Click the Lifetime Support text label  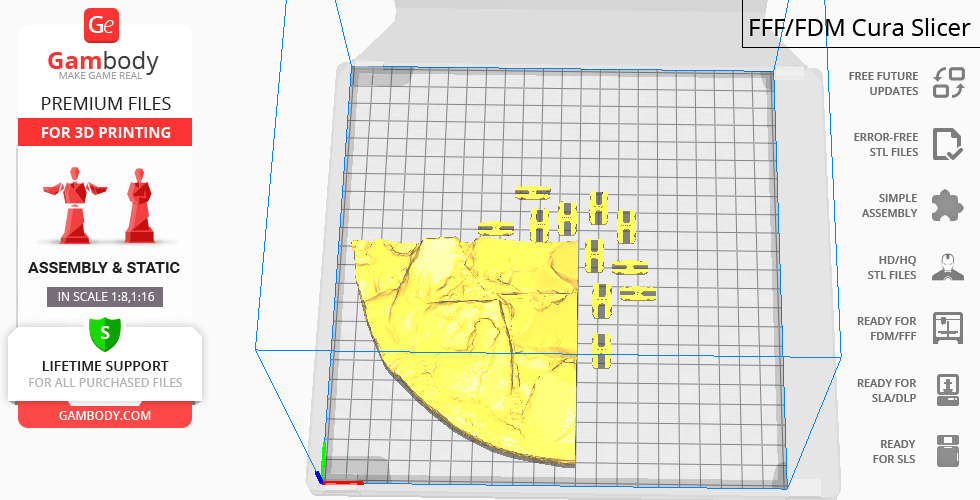point(104,366)
